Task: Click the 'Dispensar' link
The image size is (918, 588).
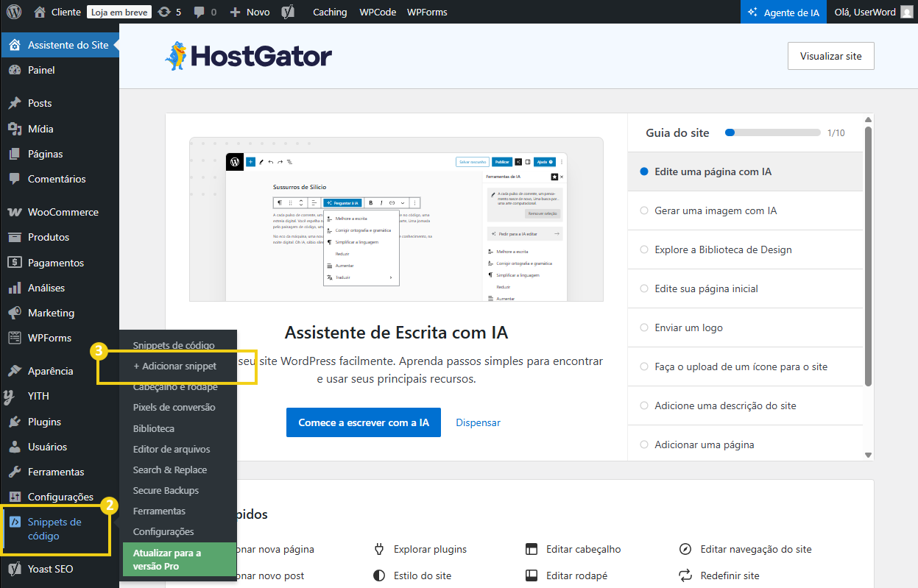Action: click(478, 422)
